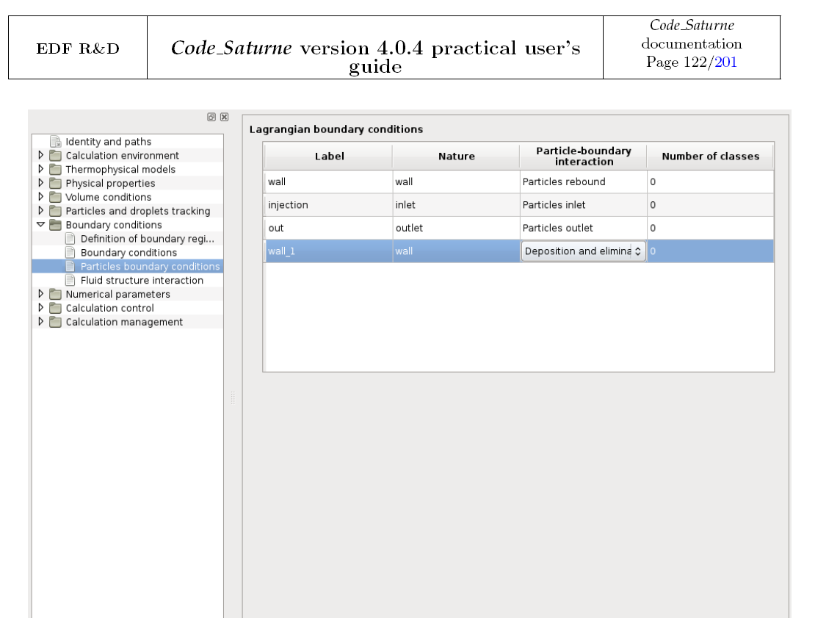This screenshot has width=840, height=618.
Task: Open page 201 link in header
Action: pyautogui.click(x=725, y=62)
